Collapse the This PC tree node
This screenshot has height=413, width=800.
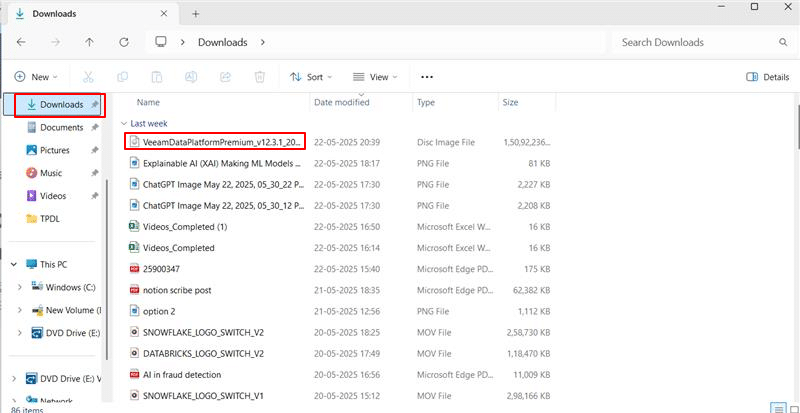tap(14, 264)
